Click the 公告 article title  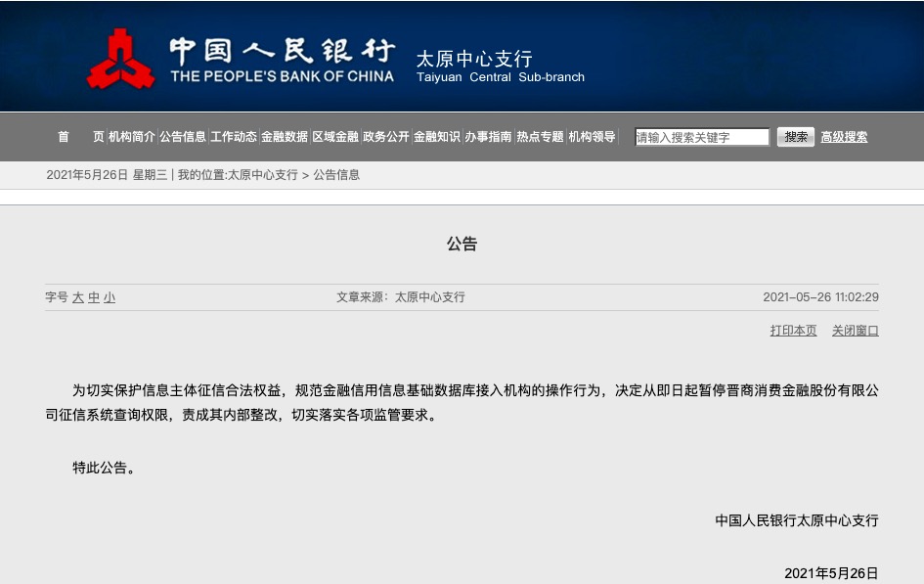click(x=462, y=244)
